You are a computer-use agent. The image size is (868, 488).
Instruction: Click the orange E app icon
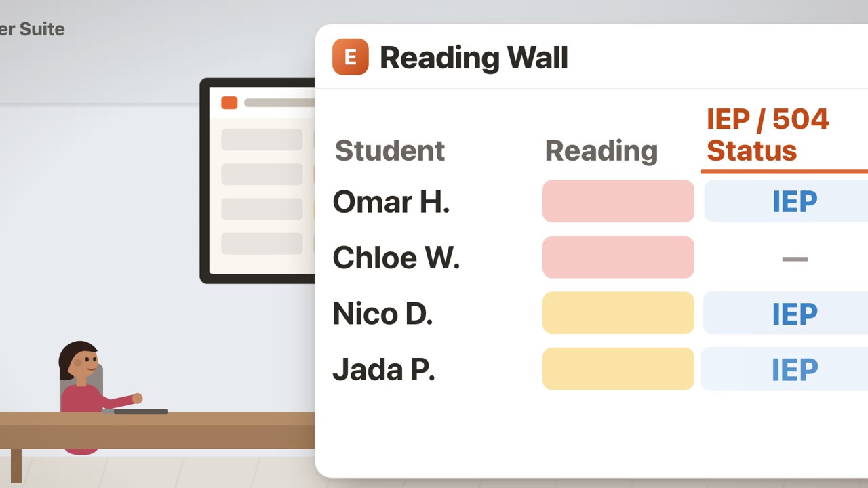click(350, 56)
